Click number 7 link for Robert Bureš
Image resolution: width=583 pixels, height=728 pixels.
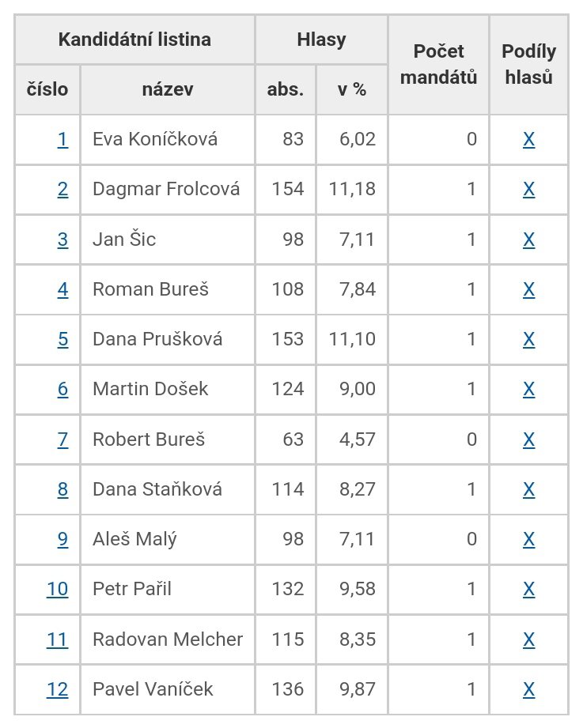click(x=62, y=439)
